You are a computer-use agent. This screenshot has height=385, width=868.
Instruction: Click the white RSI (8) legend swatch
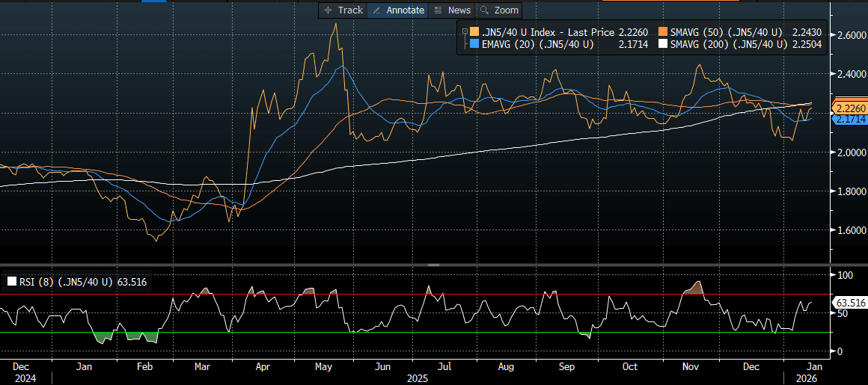tap(11, 282)
